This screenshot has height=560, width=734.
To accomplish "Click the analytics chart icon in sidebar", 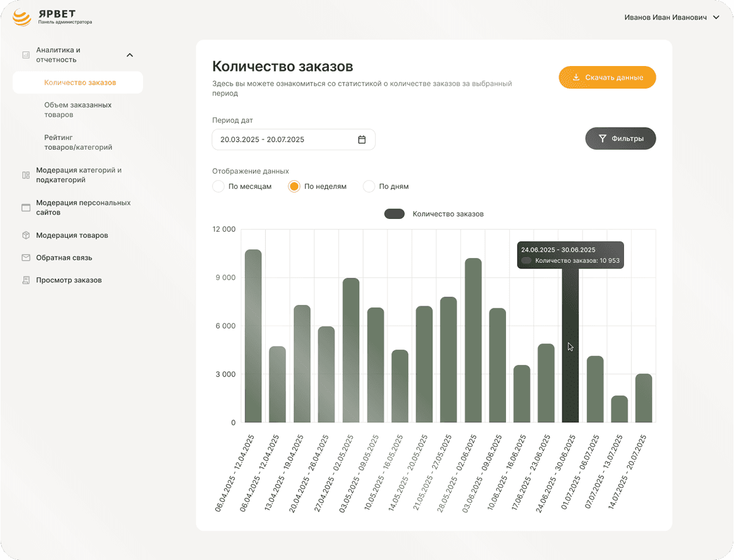I will pos(26,55).
